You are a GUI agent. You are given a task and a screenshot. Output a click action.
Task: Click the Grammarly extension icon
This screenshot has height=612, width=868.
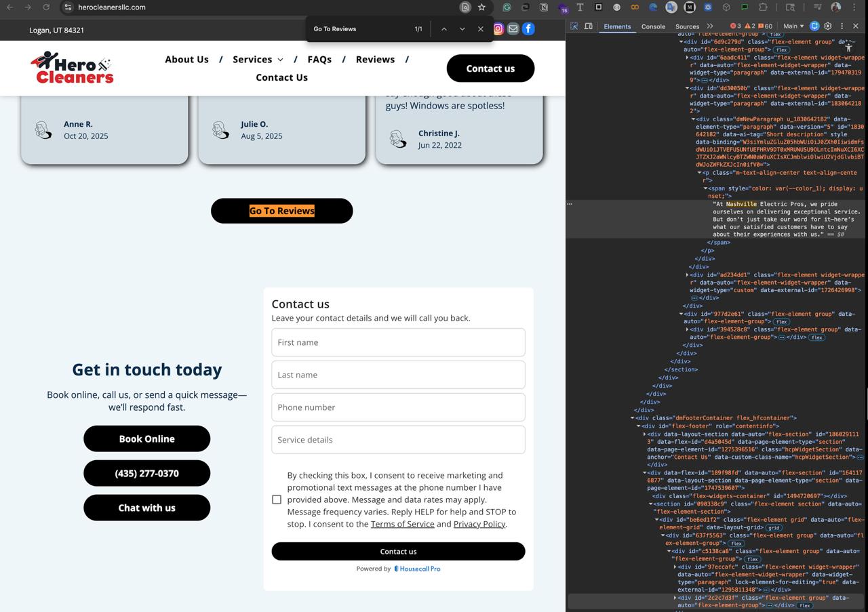[507, 7]
